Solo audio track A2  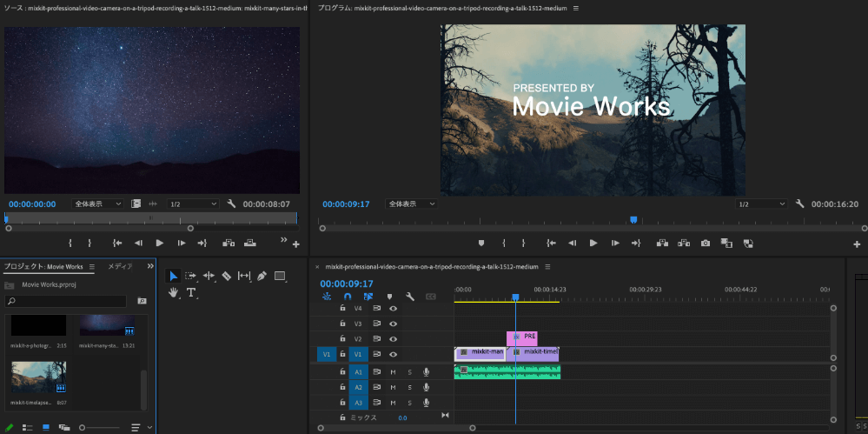[x=409, y=387]
